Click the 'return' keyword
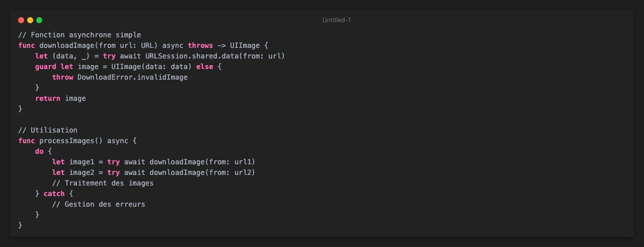Viewport: 644px width, 247px height. [x=48, y=98]
